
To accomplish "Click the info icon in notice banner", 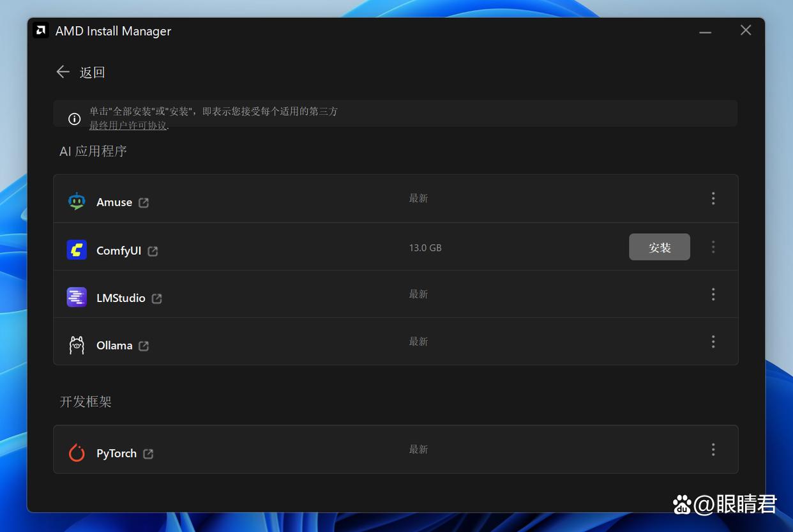I will pos(75,119).
